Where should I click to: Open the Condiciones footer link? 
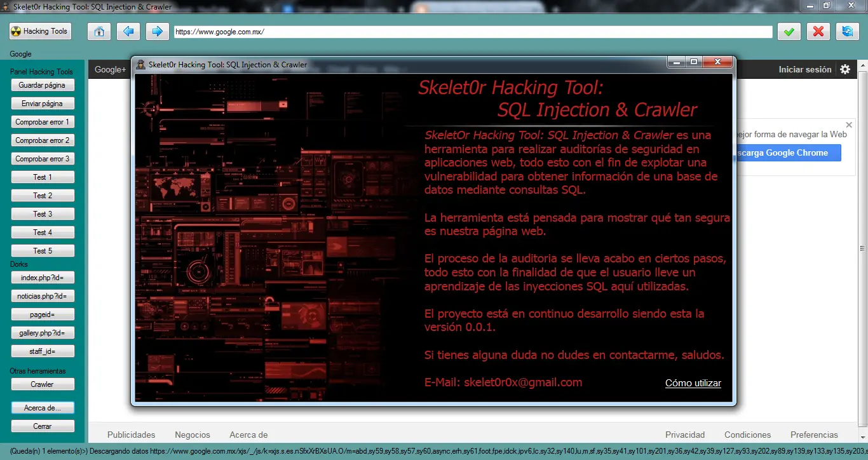coord(748,435)
